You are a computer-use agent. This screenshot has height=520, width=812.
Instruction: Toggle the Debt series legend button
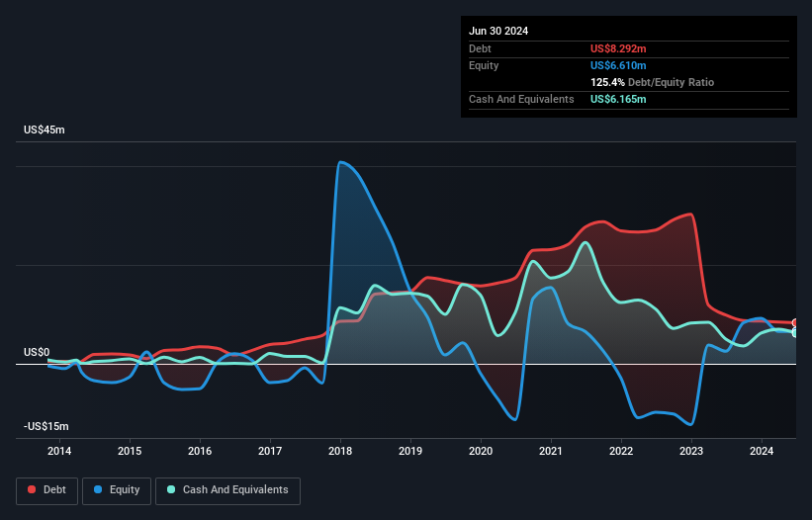click(47, 490)
